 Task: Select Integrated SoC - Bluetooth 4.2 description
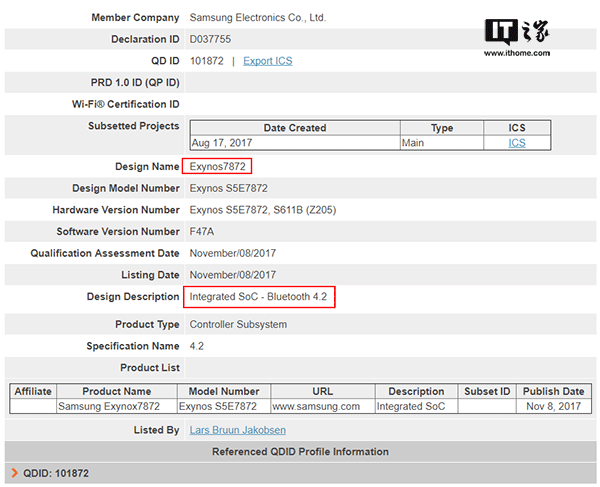[258, 297]
